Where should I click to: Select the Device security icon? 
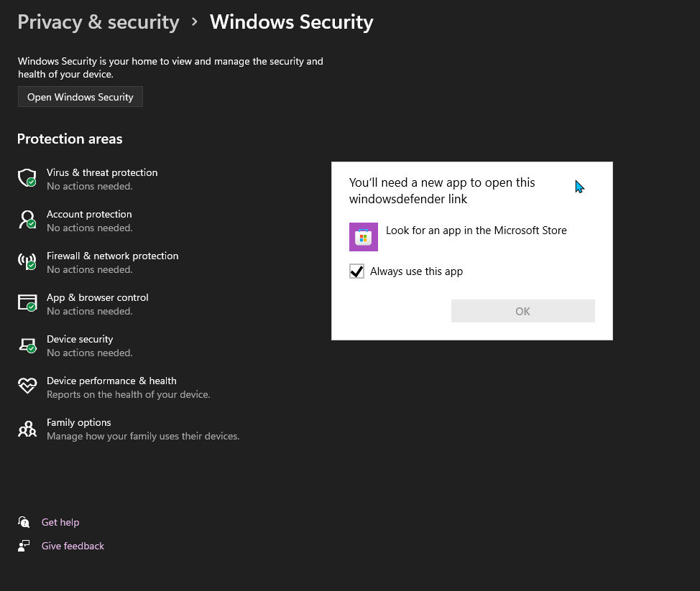tap(27, 345)
